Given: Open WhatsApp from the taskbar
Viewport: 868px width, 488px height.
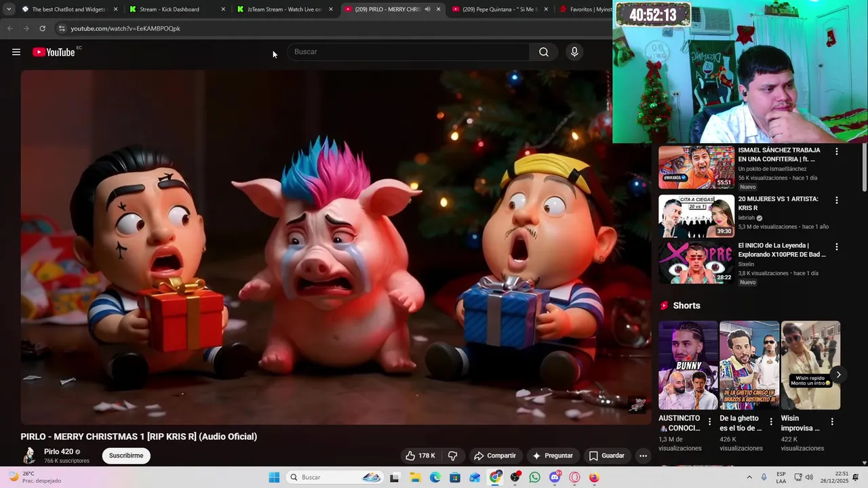Looking at the screenshot, I should [535, 477].
